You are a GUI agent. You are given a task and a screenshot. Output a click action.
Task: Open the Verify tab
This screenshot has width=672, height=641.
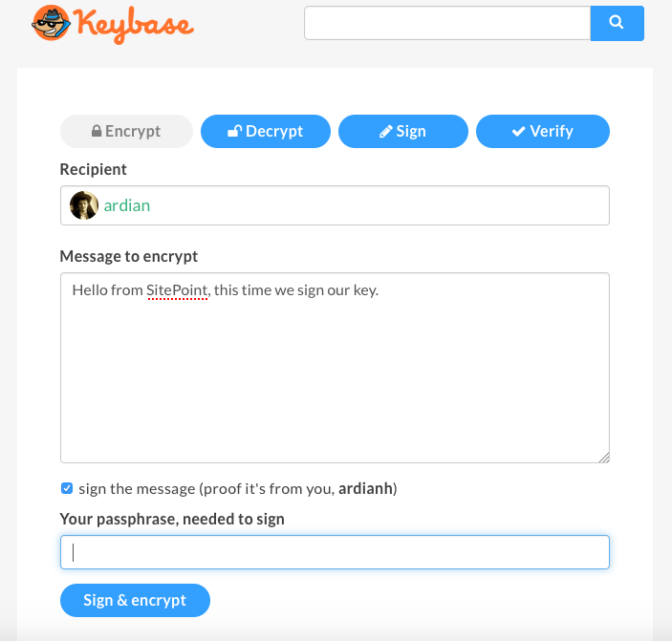pyautogui.click(x=543, y=131)
